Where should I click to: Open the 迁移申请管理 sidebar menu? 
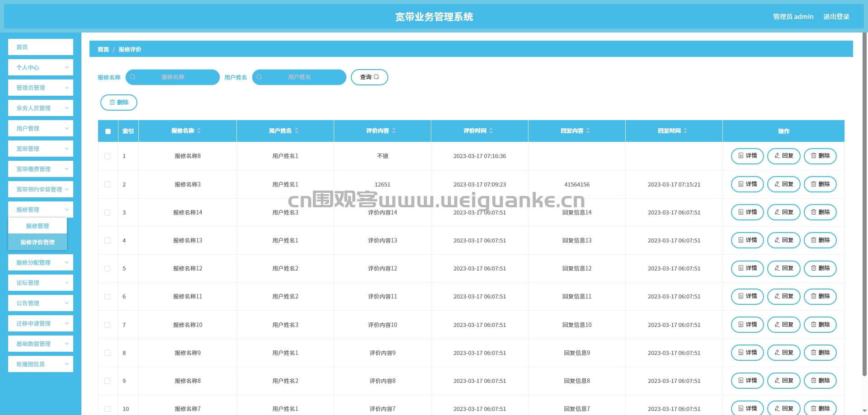click(41, 323)
